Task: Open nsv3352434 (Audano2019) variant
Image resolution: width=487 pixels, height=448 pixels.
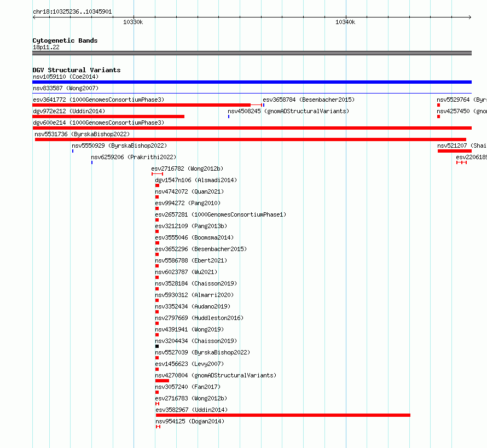Action: pos(193,306)
